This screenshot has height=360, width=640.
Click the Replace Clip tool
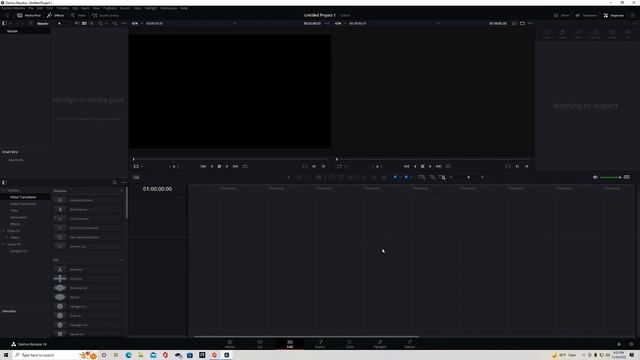click(x=351, y=177)
